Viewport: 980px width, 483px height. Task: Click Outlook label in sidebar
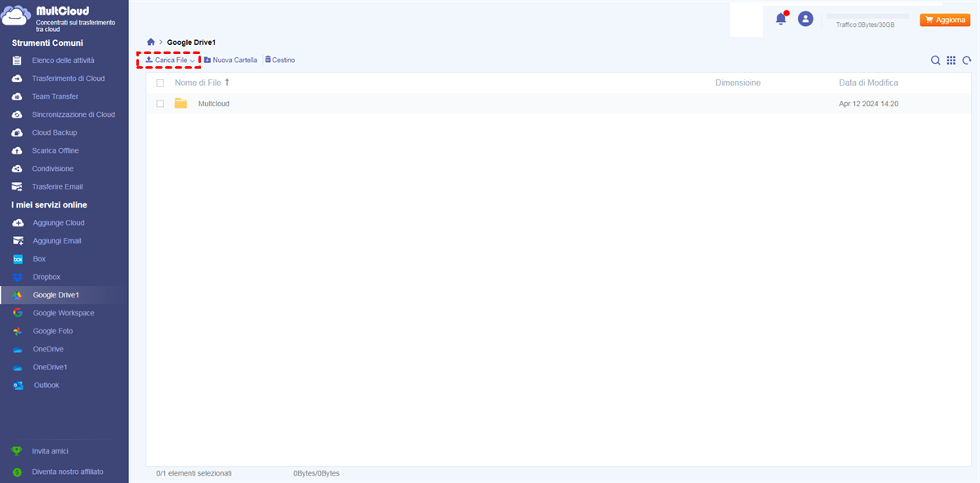[x=47, y=385]
